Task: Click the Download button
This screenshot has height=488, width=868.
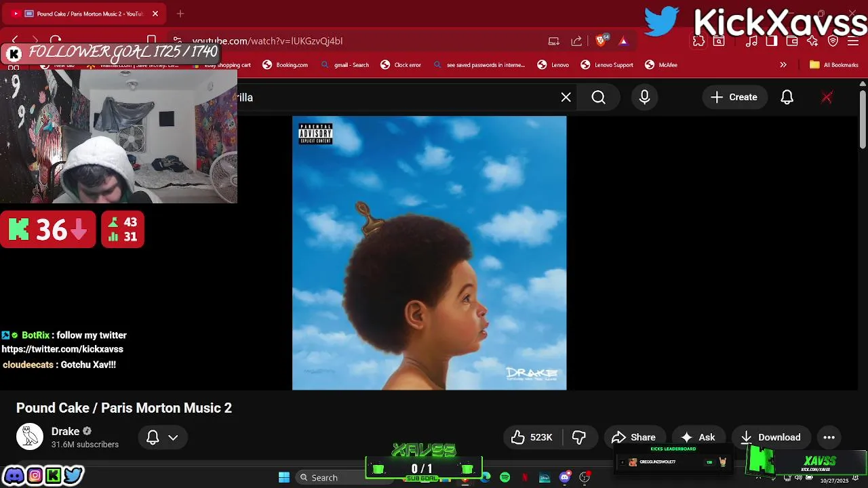Action: click(x=771, y=437)
